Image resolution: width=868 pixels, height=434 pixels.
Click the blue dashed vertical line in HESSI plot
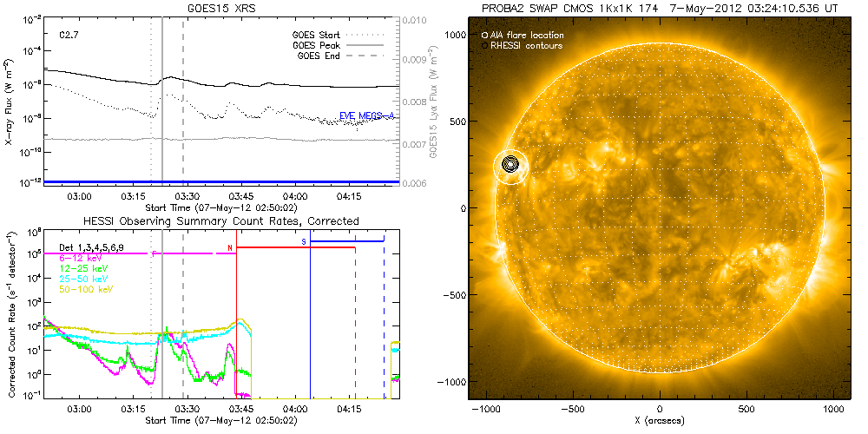click(384, 317)
